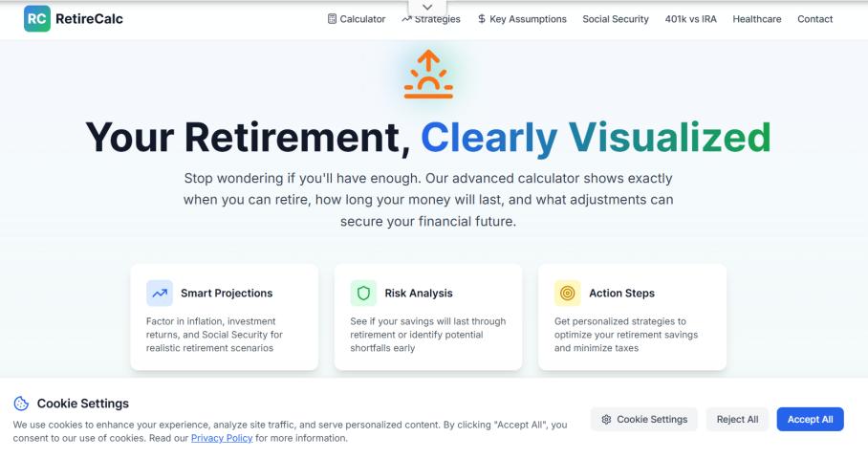Navigate to the Contact section
868x459 pixels.
814,19
